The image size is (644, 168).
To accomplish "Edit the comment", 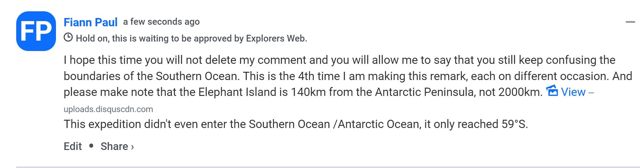I will (73, 146).
